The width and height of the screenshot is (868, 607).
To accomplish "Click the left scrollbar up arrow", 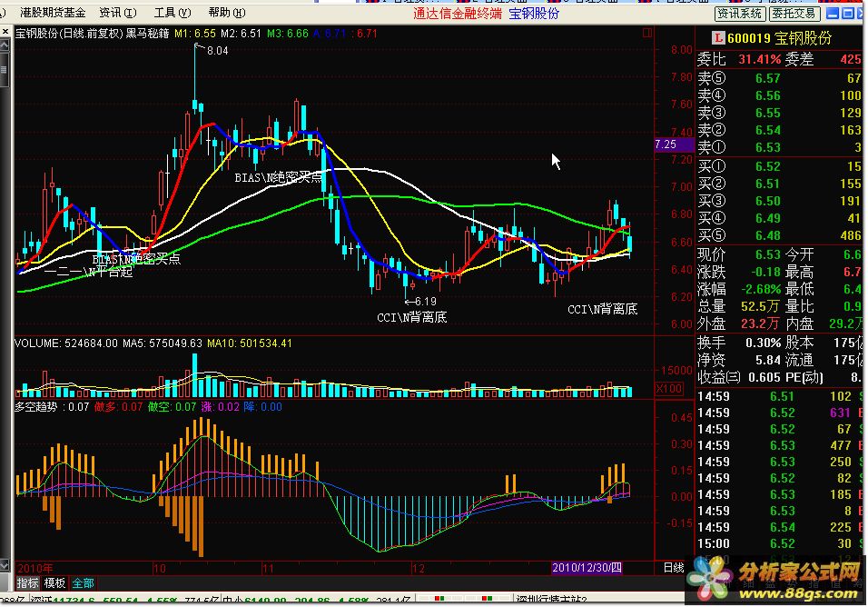I will [x=5, y=45].
